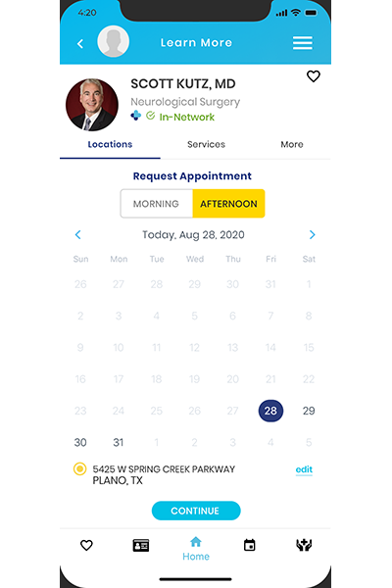Open the care hands icon in the bottom bar
392x588 pixels.
click(304, 545)
